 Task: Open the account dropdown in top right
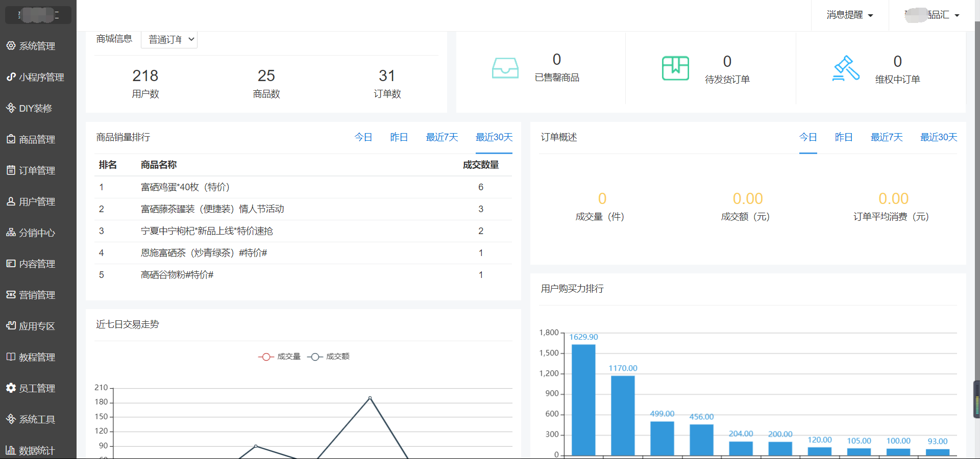click(x=932, y=15)
